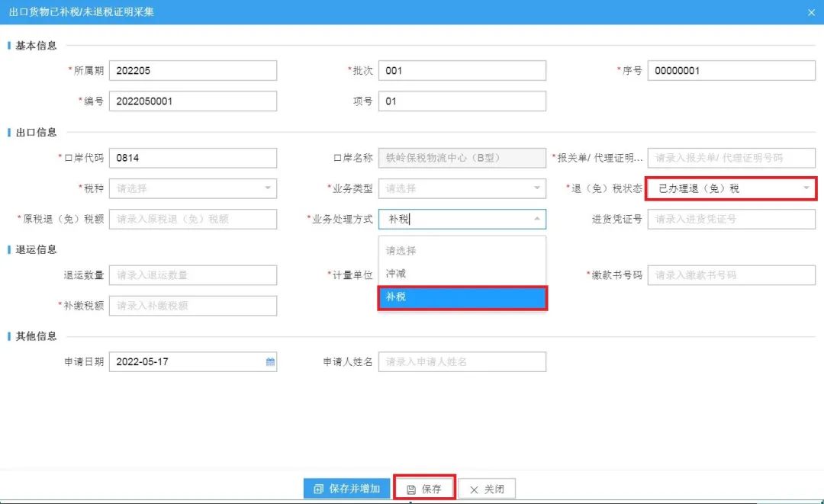Click the 口岸代码 input field
824x504 pixels.
pos(193,158)
